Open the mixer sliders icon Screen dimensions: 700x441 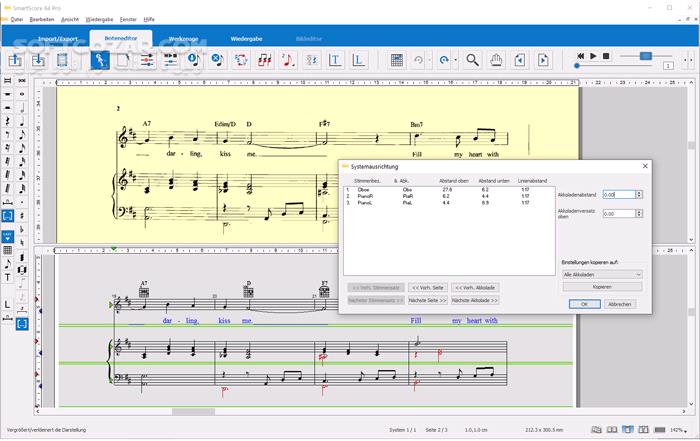pyautogui.click(x=147, y=60)
